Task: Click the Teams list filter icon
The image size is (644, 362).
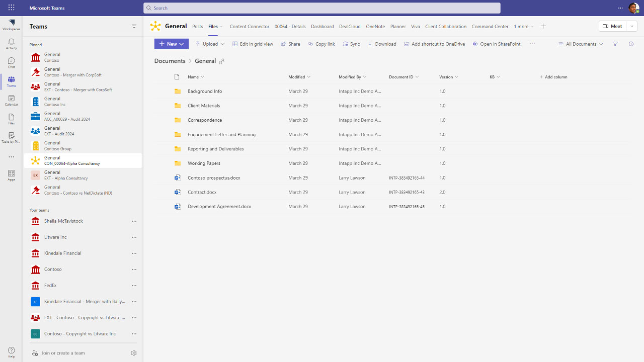Action: 134,27
